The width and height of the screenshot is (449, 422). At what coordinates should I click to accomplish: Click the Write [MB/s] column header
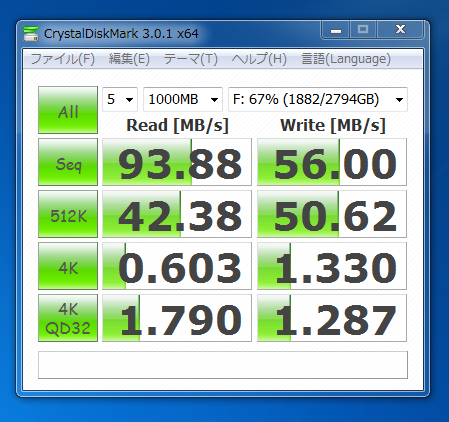333,126
